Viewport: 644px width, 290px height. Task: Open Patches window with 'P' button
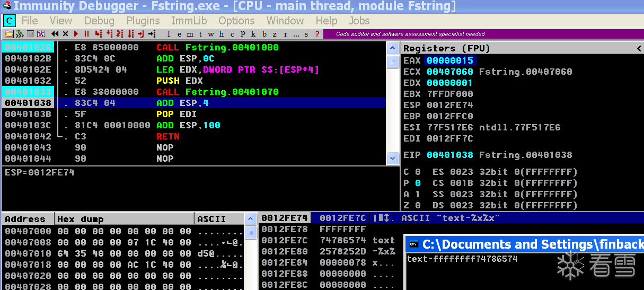pos(243,34)
